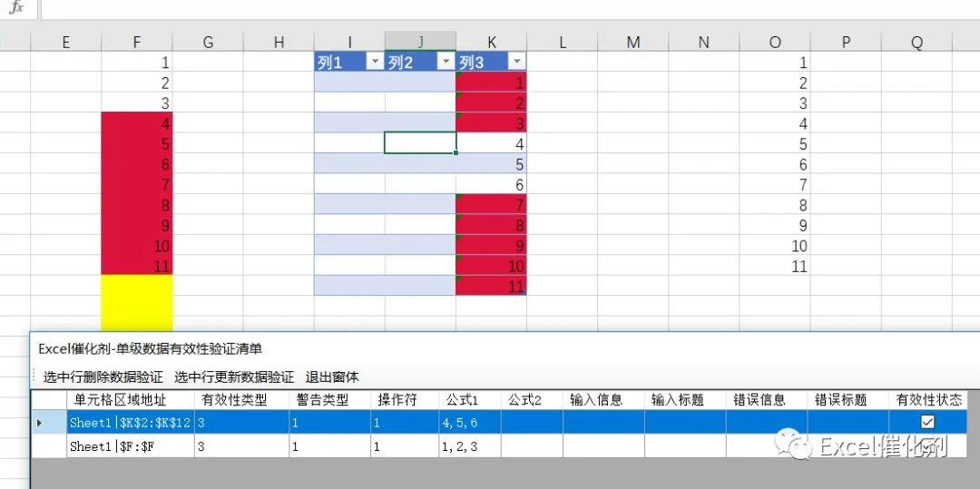Click the fx insert function icon
This screenshot has width=980, height=489.
point(16,7)
